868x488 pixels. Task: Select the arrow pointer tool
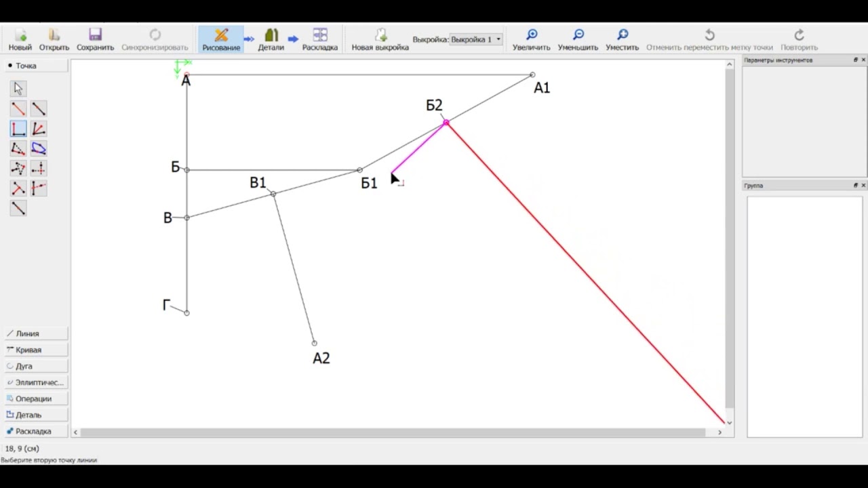18,89
